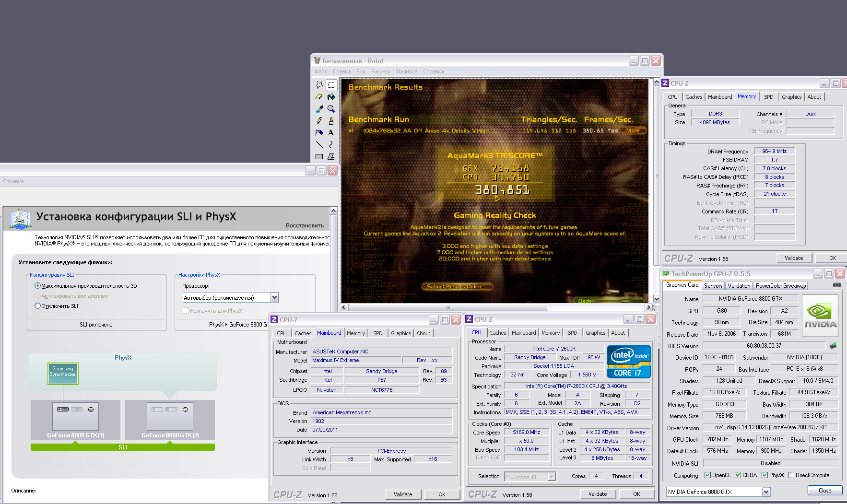The width and height of the screenshot is (847, 504).
Task: Toggle the OpenCL checkbox in GPU-Z
Action: 707,475
